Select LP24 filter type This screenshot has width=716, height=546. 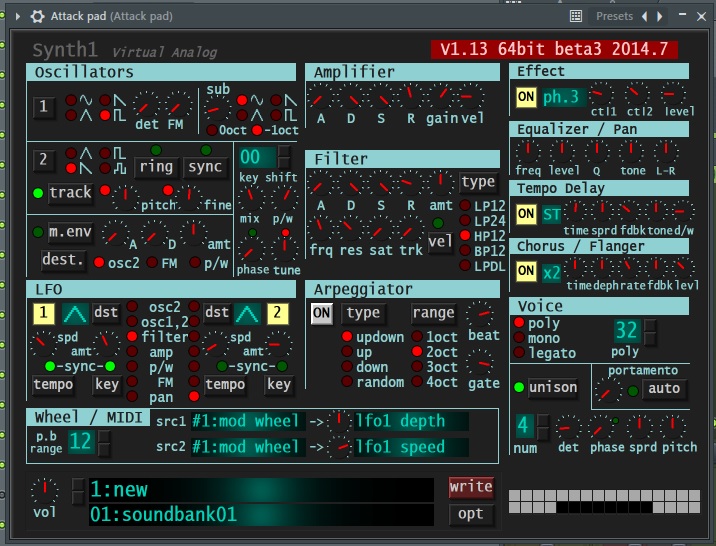pos(465,220)
